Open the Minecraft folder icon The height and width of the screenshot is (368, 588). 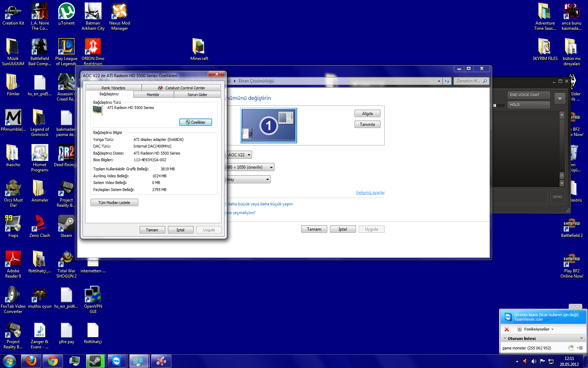(x=199, y=49)
